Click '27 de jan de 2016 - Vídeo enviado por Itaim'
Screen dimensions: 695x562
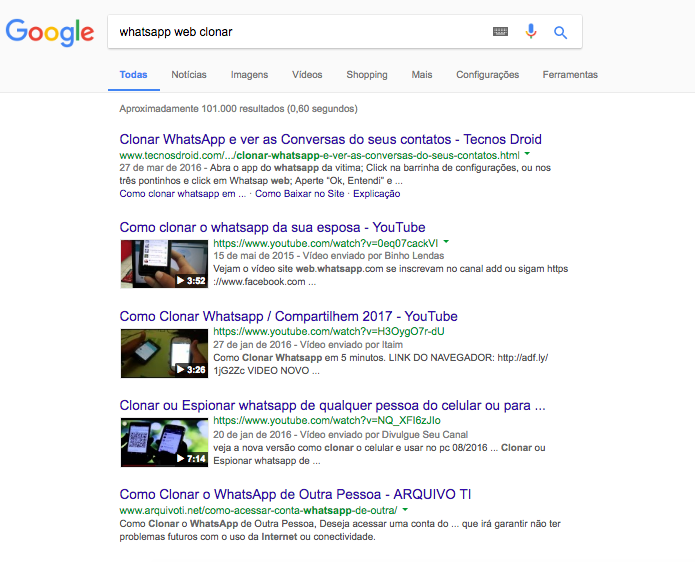(x=308, y=345)
